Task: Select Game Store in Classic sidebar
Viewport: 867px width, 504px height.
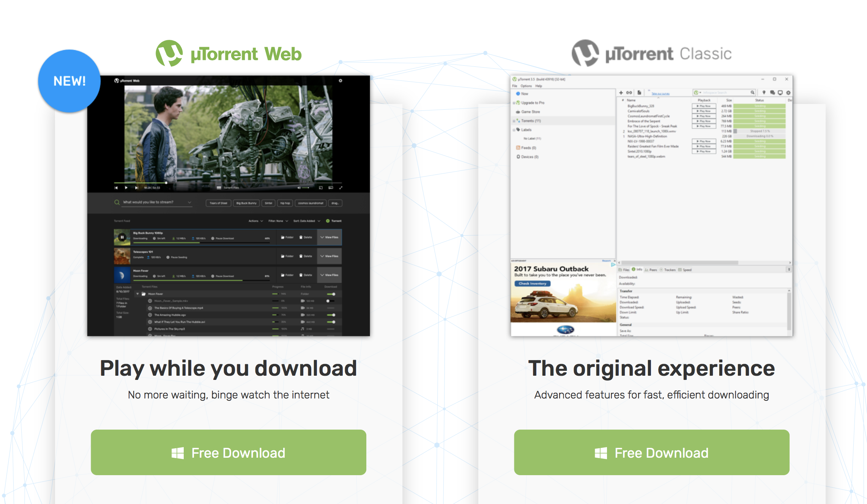Action: (x=528, y=112)
